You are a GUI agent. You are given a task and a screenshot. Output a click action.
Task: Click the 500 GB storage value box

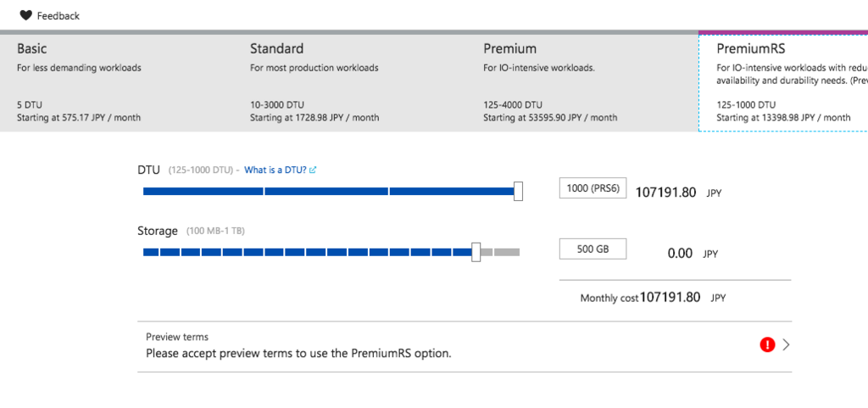tap(593, 249)
